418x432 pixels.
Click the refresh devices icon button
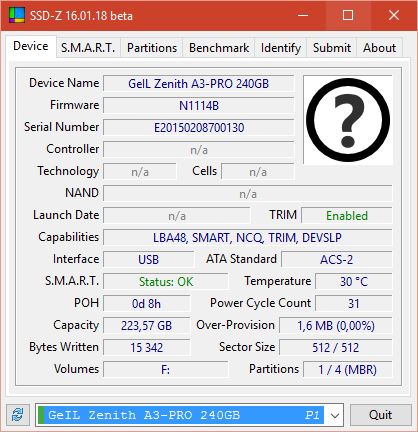[x=17, y=415]
